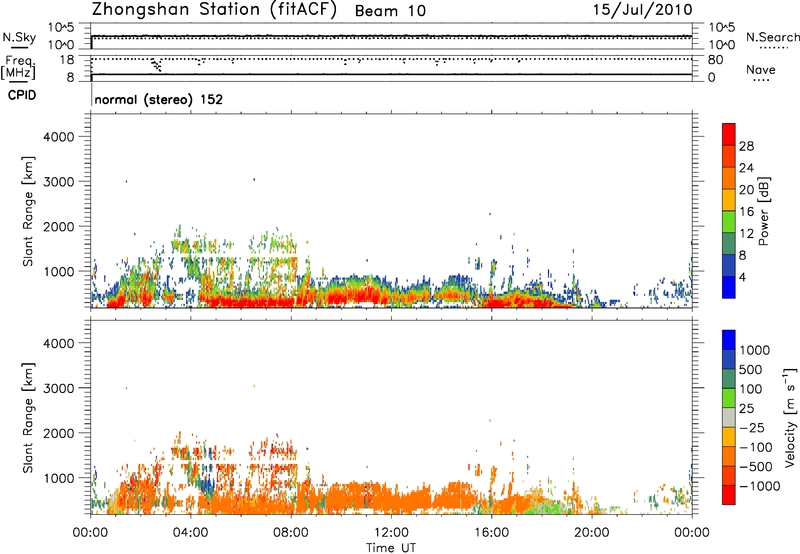The image size is (800, 554).
Task: Click the 'Zhongshan Station (fitACF)' title
Action: [214, 10]
